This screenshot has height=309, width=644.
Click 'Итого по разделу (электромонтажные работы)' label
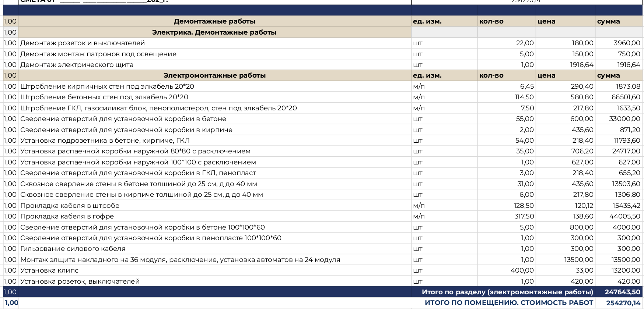point(507,292)
